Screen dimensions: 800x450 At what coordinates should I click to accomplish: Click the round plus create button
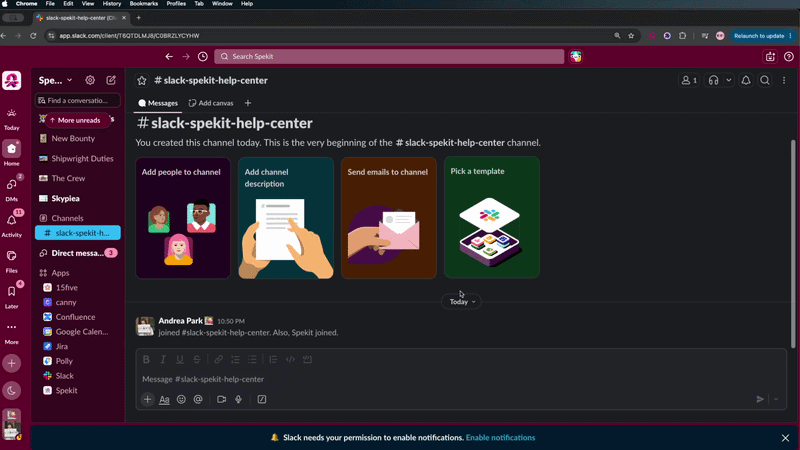click(x=11, y=363)
